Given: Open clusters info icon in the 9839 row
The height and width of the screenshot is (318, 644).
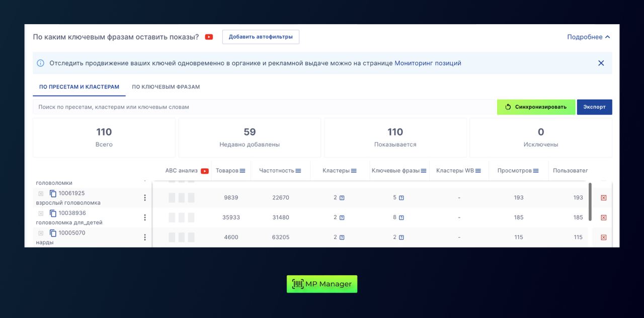Looking at the screenshot, I should tap(342, 198).
